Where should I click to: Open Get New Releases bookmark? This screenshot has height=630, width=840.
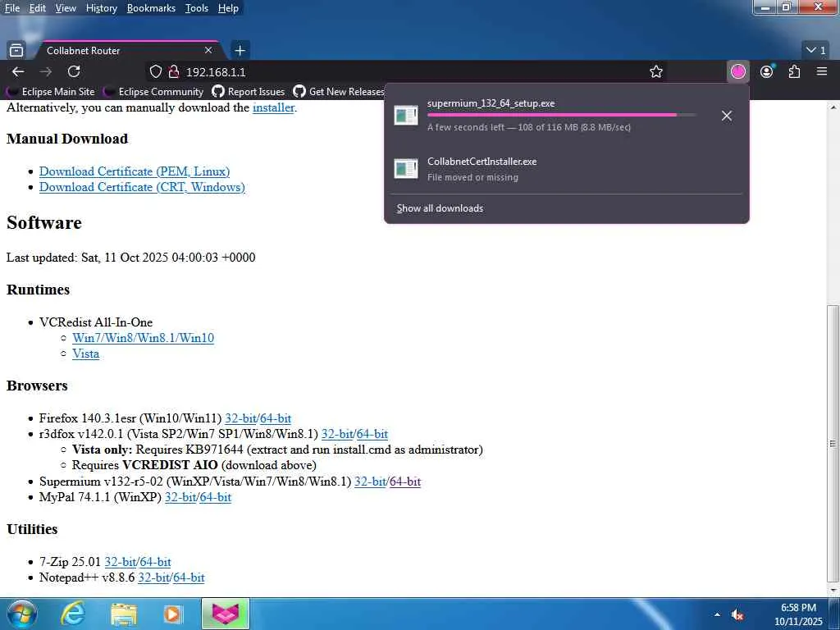pyautogui.click(x=339, y=92)
